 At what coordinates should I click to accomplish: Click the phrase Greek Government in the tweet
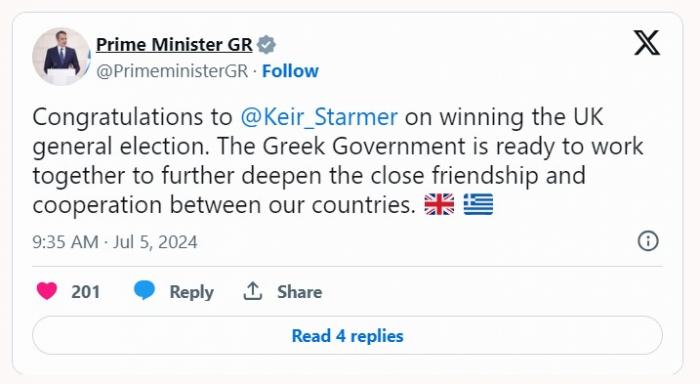pos(364,146)
